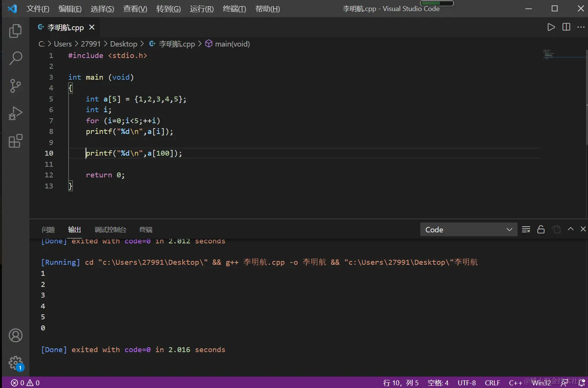Open the Manage gear menu
This screenshot has width=588, height=388.
click(x=16, y=363)
